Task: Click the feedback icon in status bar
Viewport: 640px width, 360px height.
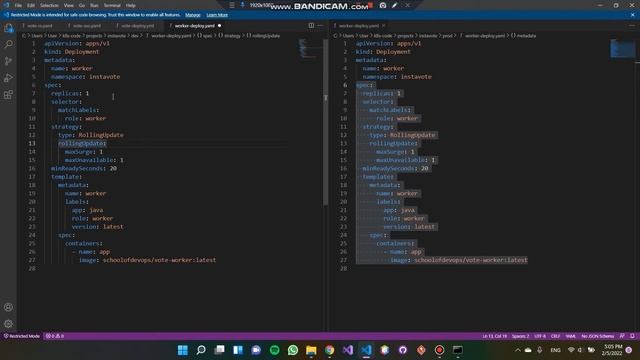Action: point(622,336)
